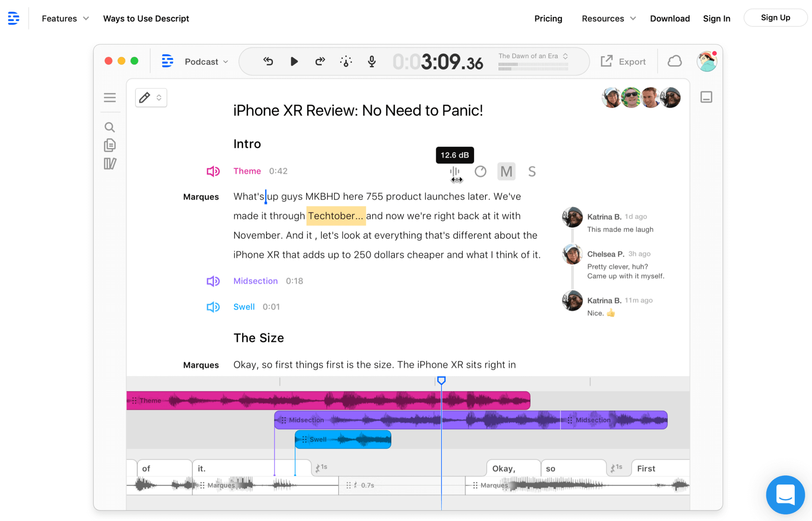Open comment 'This made me laugh'
This screenshot has width=812, height=521.
[x=620, y=230]
